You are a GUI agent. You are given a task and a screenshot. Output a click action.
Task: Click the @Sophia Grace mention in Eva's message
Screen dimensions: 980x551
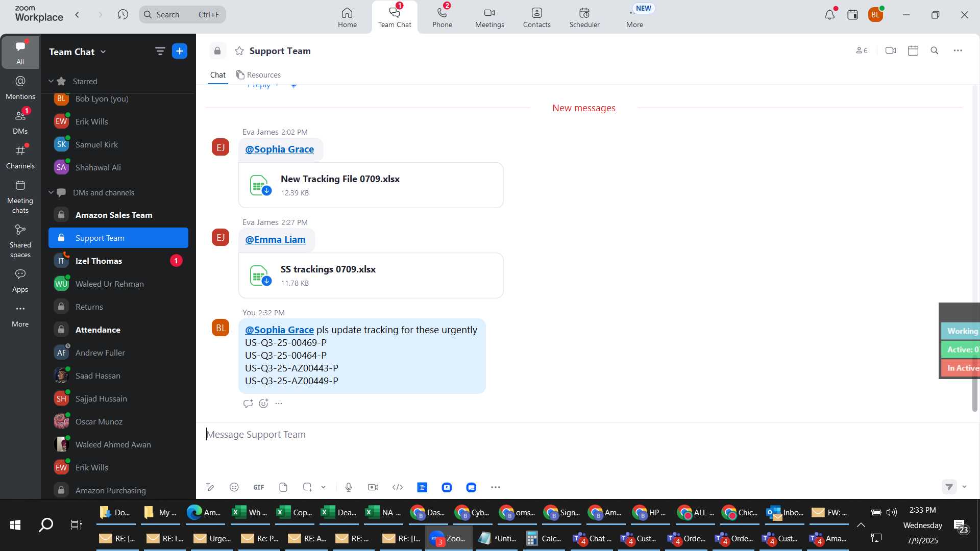pos(279,149)
